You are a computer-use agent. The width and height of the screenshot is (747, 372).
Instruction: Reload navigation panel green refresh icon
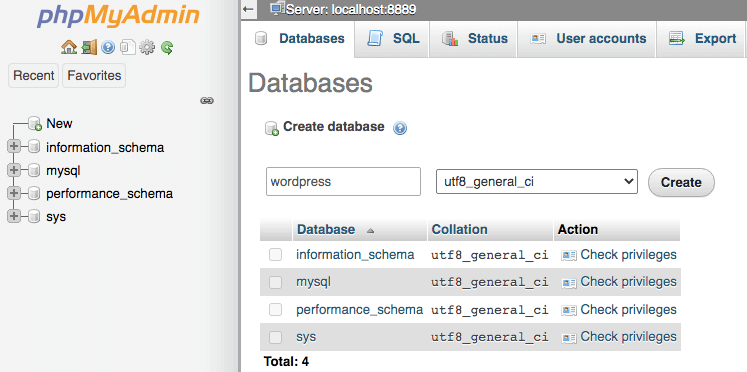pyautogui.click(x=167, y=47)
